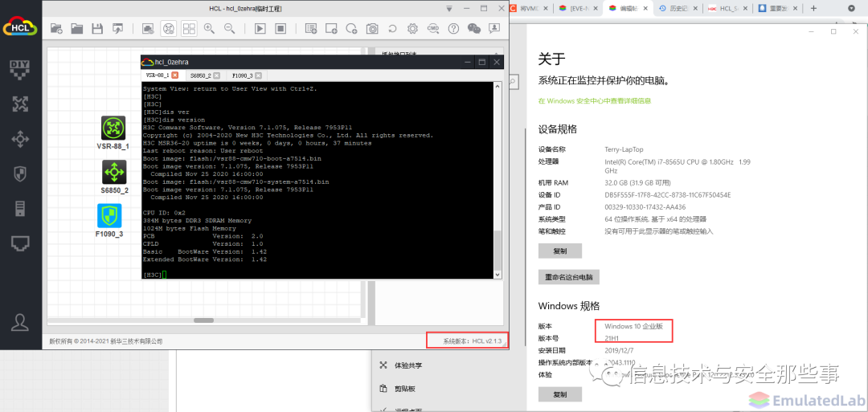Click the add text note icon
The height and width of the screenshot is (412, 868).
(x=311, y=29)
